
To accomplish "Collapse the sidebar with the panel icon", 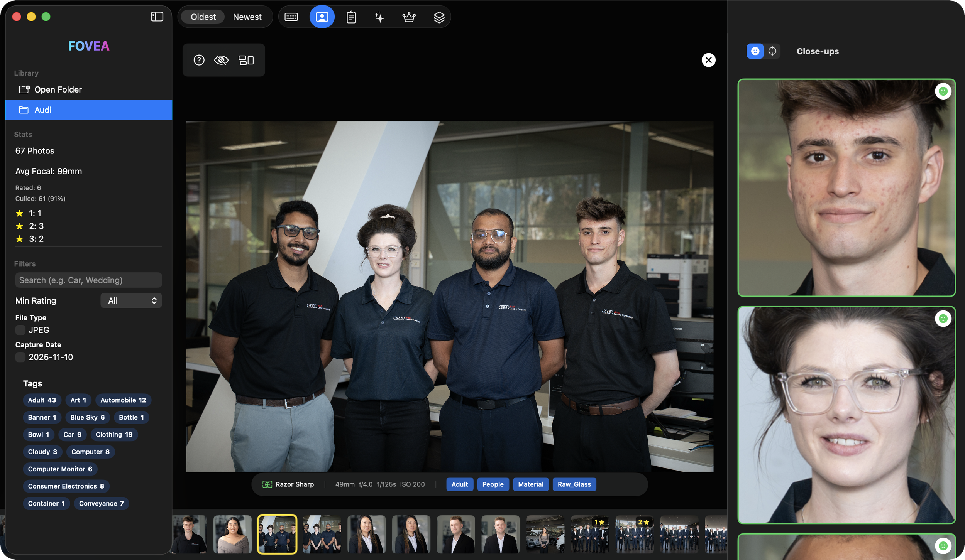I will pos(157,17).
